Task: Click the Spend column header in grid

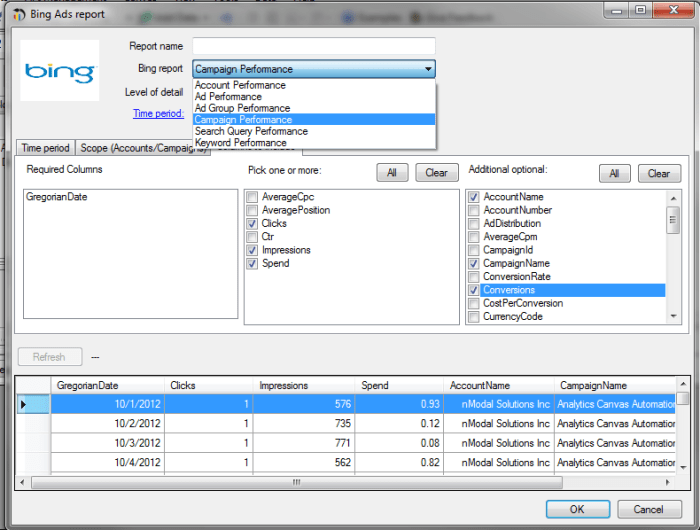Action: click(x=399, y=386)
